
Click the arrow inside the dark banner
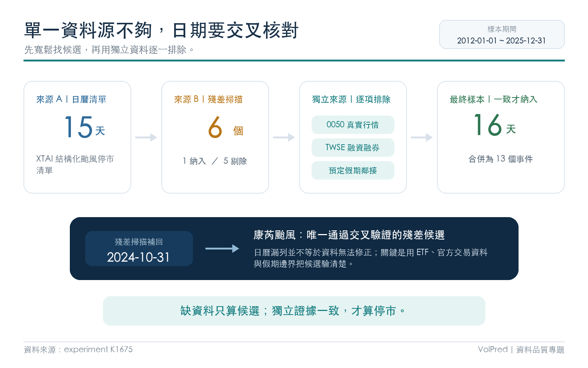pos(222,249)
